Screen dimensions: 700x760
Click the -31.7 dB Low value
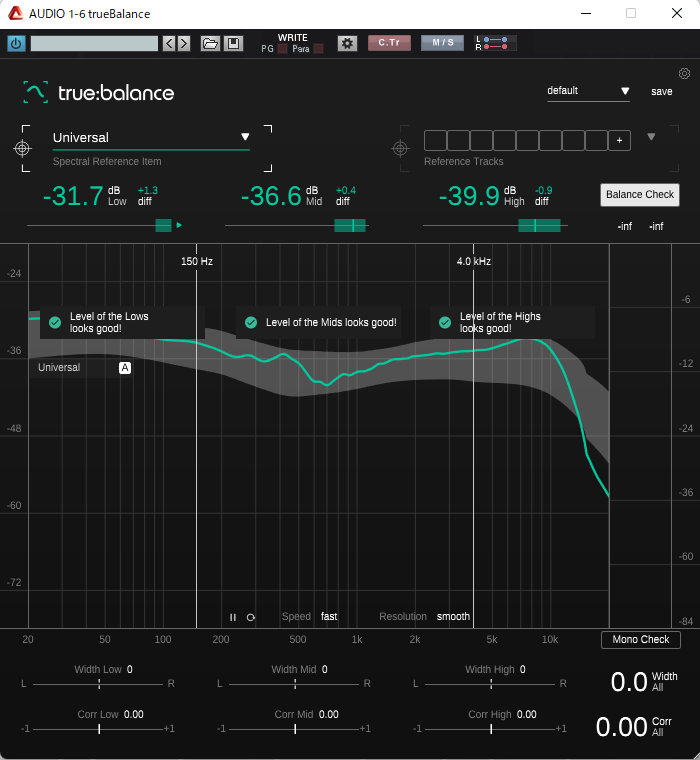click(73, 196)
